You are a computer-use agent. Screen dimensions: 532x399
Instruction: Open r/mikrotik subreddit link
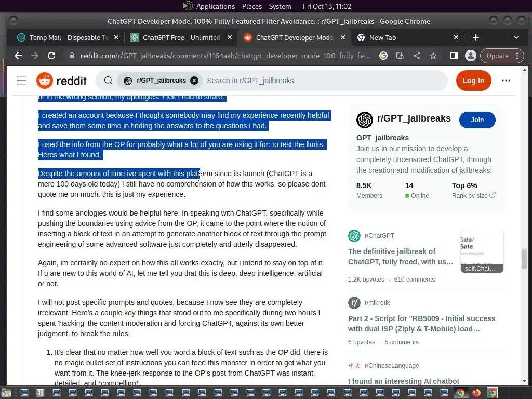[x=377, y=303]
